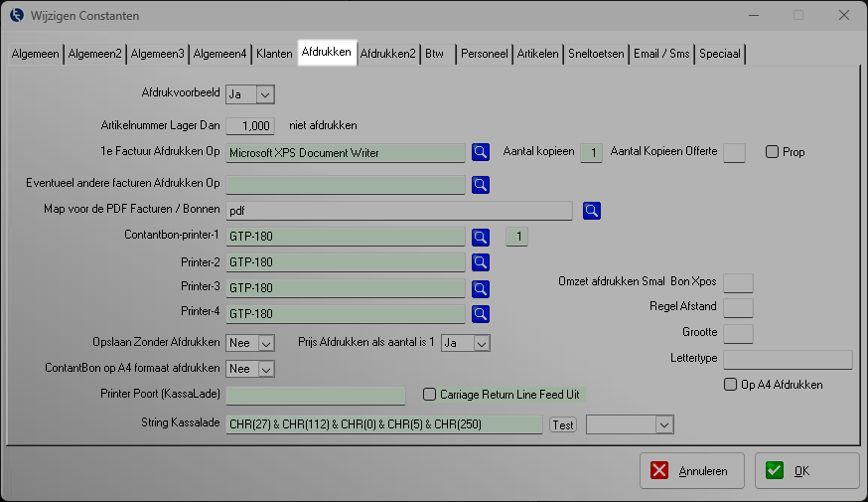Screen dimensions: 868x502
Task: Click search icon beside Printer-4
Action: pyautogui.click(x=481, y=314)
